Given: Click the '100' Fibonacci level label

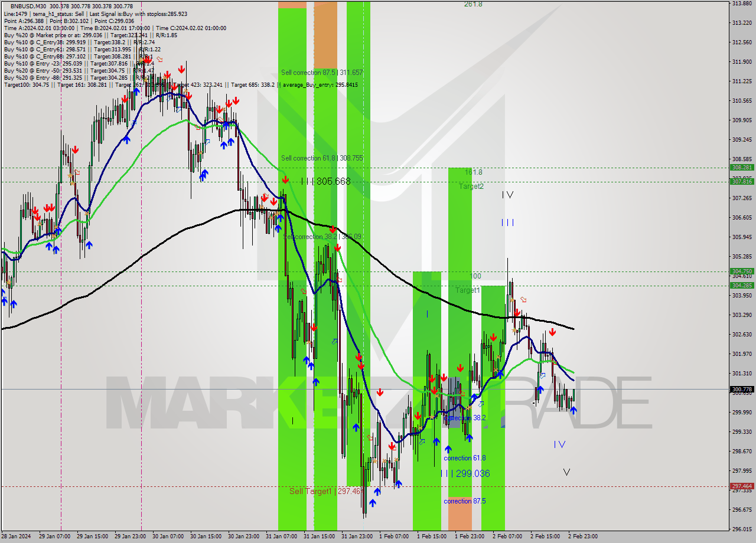Looking at the screenshot, I should point(475,276).
